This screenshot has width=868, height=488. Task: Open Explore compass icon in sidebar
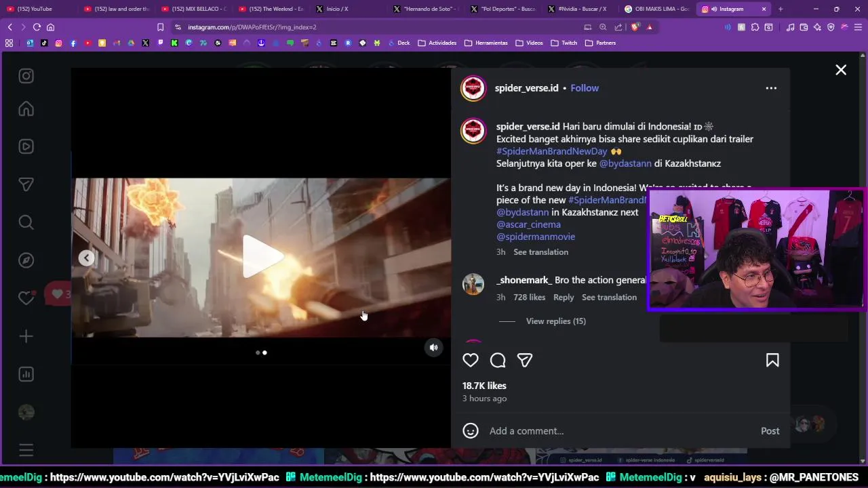click(26, 260)
